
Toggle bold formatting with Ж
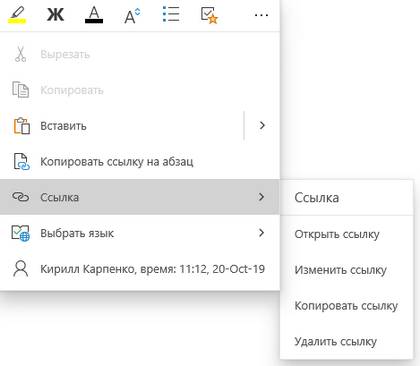[x=55, y=15]
